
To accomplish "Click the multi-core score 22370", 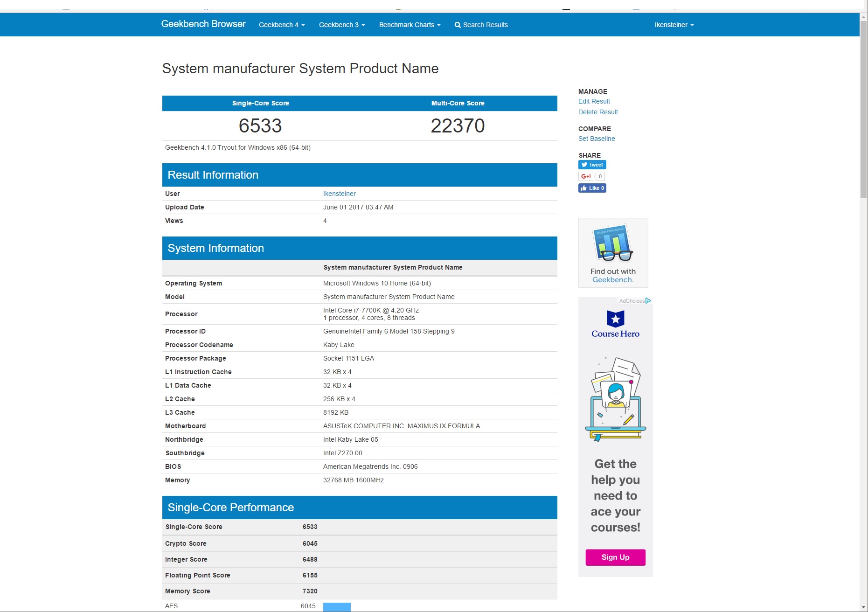I will pos(458,125).
